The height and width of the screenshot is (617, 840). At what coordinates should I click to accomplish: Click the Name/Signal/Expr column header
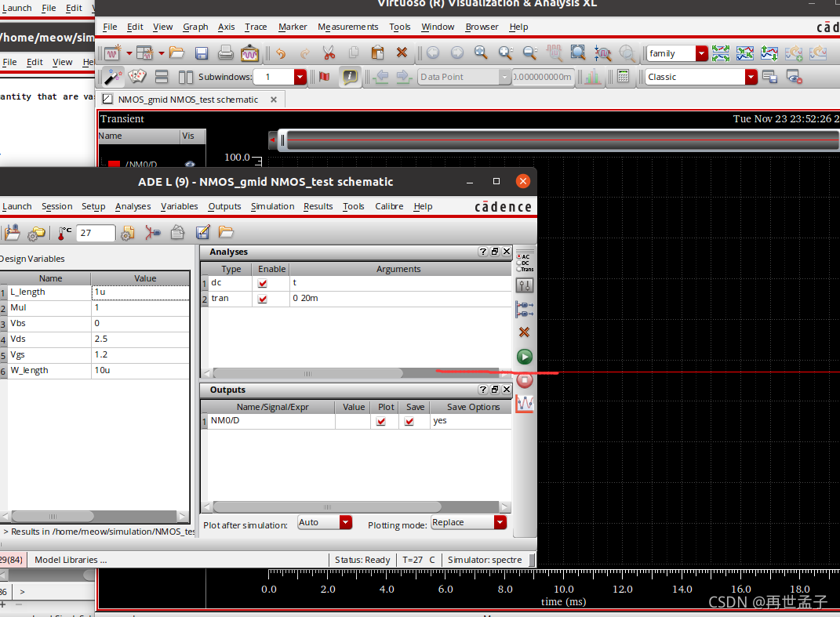[x=273, y=407]
